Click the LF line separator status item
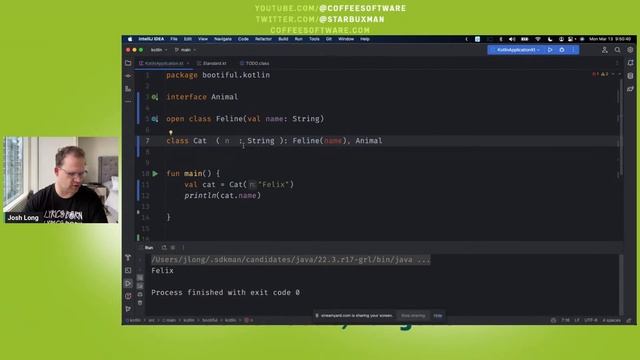The image size is (640, 360). pyautogui.click(x=577, y=320)
